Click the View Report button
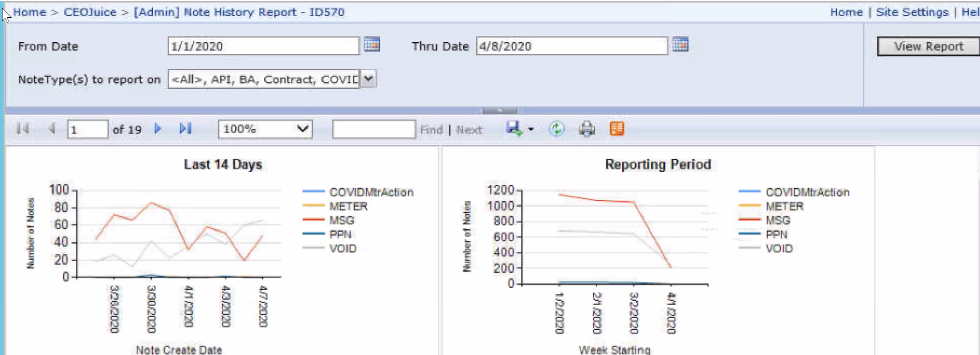This screenshot has width=980, height=355. 929,46
